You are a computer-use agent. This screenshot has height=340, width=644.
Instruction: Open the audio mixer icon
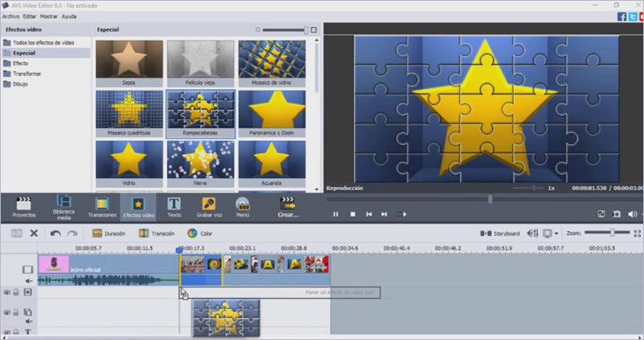pyautogui.click(x=532, y=233)
